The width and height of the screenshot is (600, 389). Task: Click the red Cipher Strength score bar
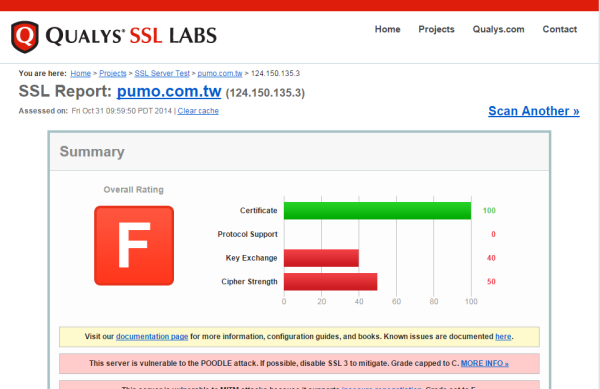331,282
